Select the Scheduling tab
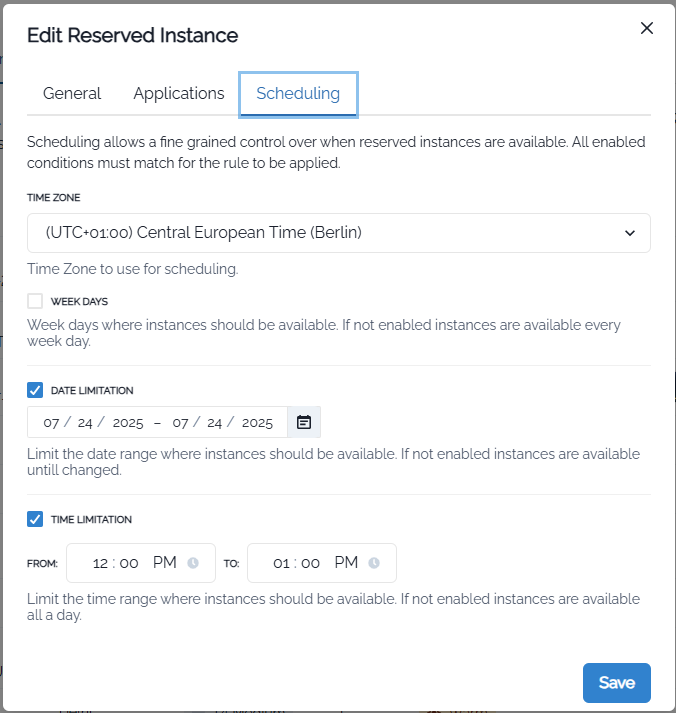 tap(298, 94)
